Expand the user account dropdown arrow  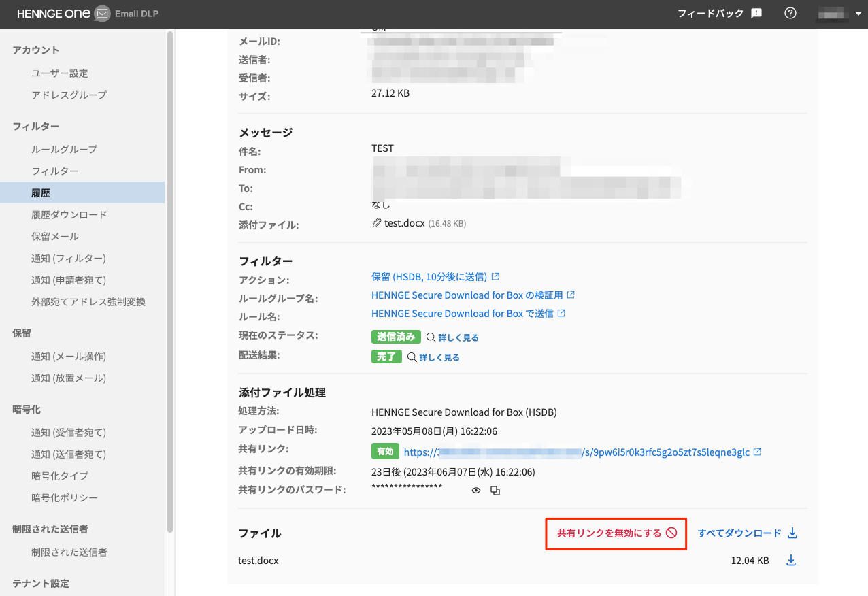pyautogui.click(x=858, y=14)
